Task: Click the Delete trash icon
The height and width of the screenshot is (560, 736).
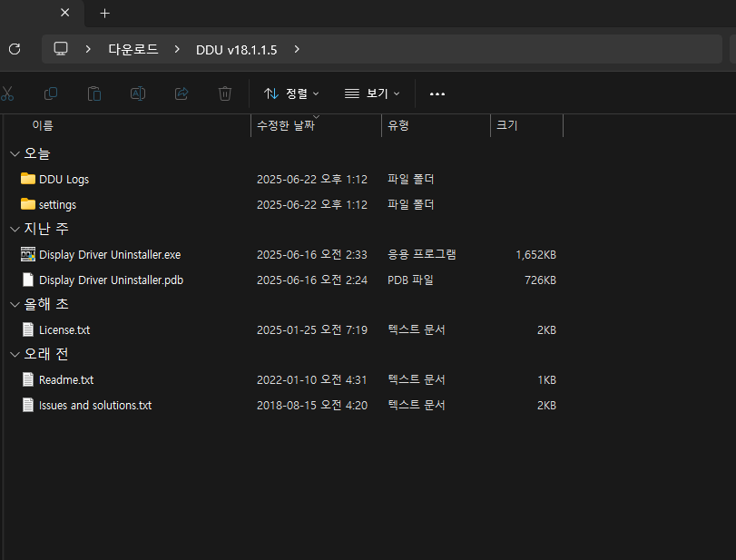Action: 225,93
